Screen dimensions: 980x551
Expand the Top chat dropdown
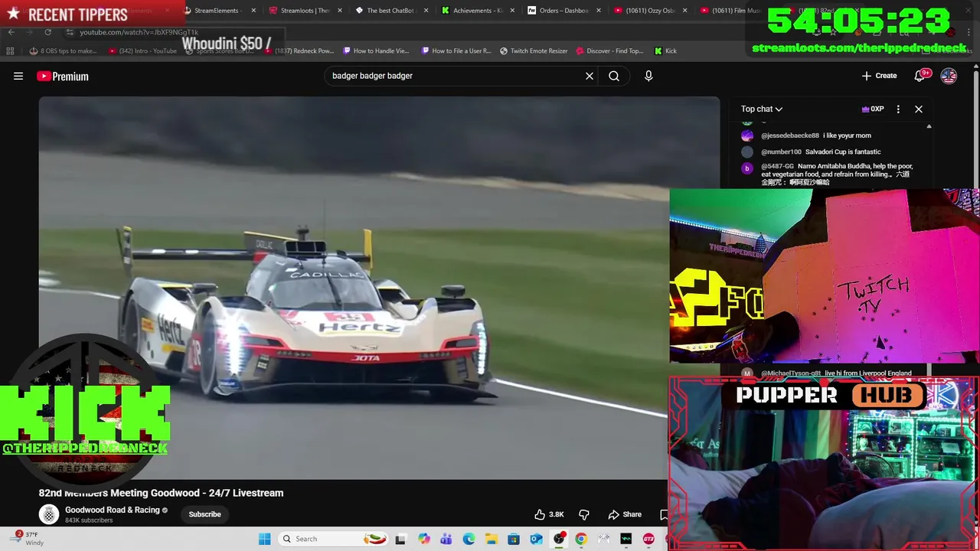(x=761, y=109)
